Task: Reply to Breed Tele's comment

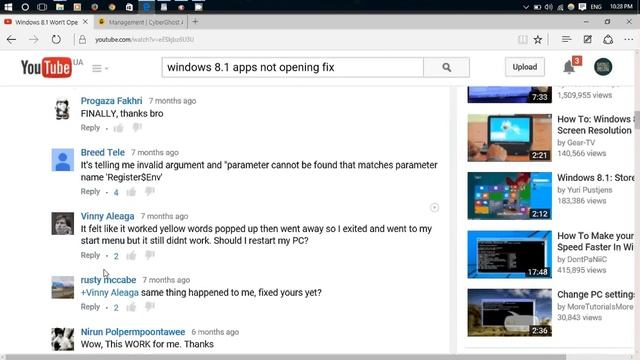Action: point(90,191)
